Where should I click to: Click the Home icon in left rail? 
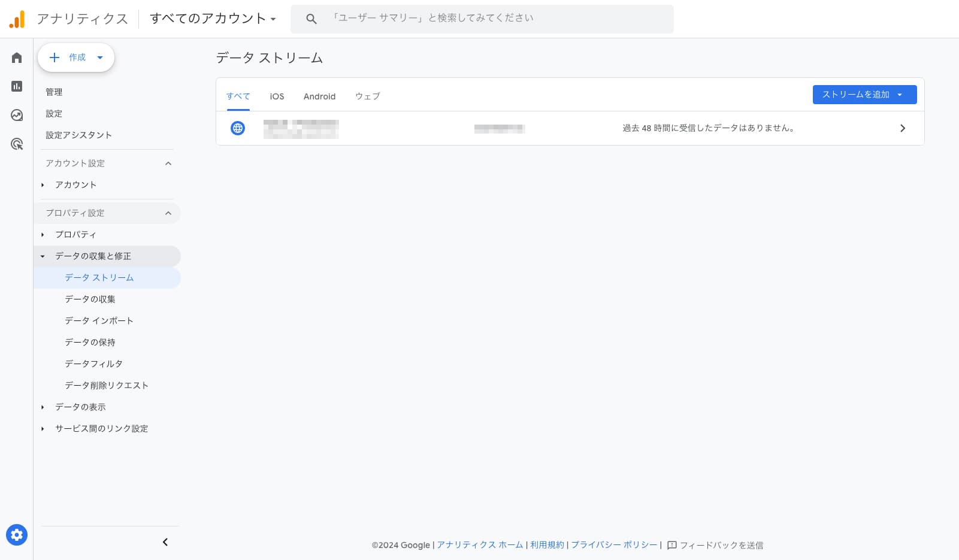point(17,57)
